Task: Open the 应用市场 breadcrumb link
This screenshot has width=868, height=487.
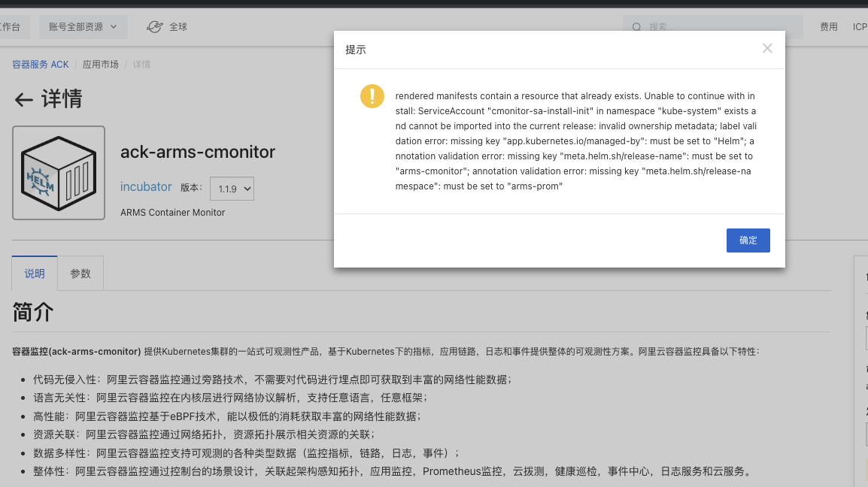Action: (101, 64)
